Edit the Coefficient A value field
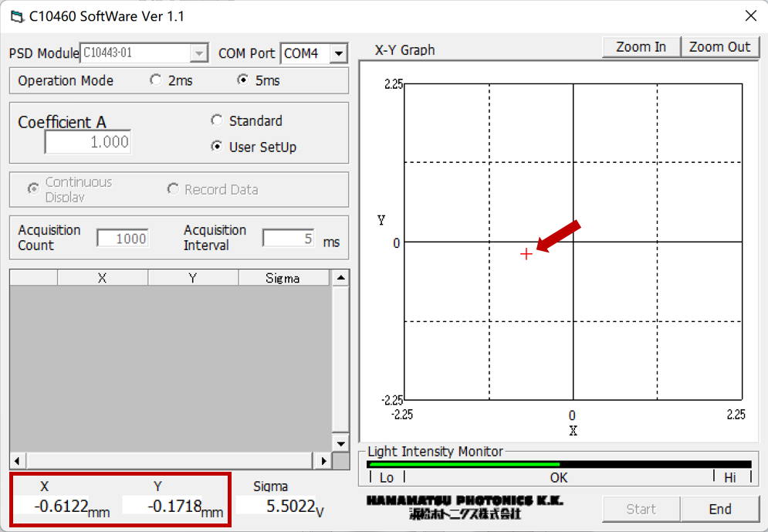The image size is (768, 532). [87, 143]
